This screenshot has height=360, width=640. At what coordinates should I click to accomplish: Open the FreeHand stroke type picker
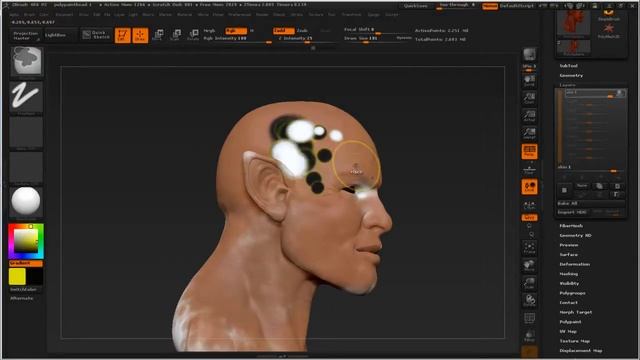click(26, 97)
